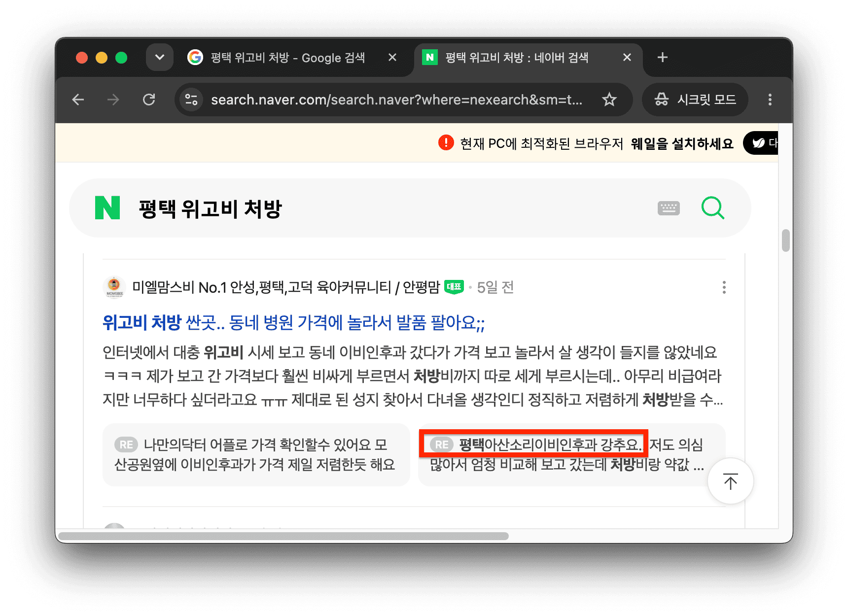This screenshot has width=848, height=616.
Task: Open the on-screen keyboard icon
Action: (669, 208)
